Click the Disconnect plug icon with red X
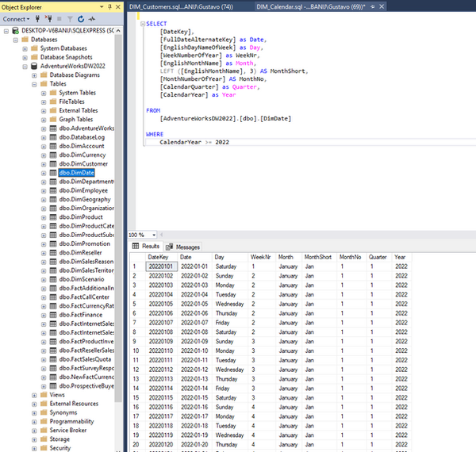This screenshot has width=476, height=452. (x=48, y=19)
